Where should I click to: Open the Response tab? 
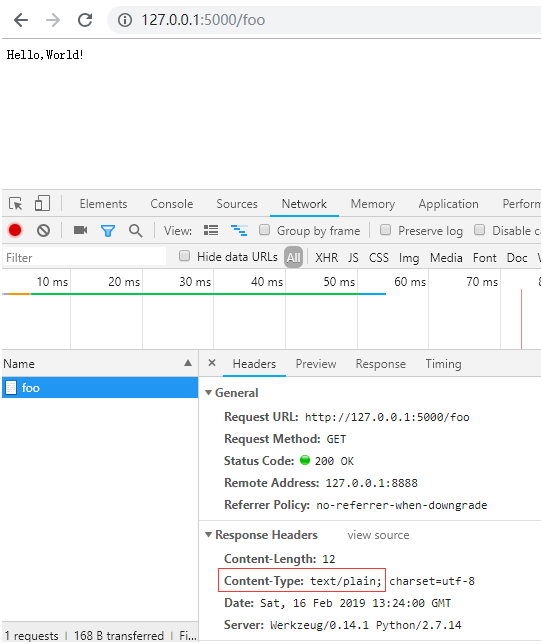[381, 364]
